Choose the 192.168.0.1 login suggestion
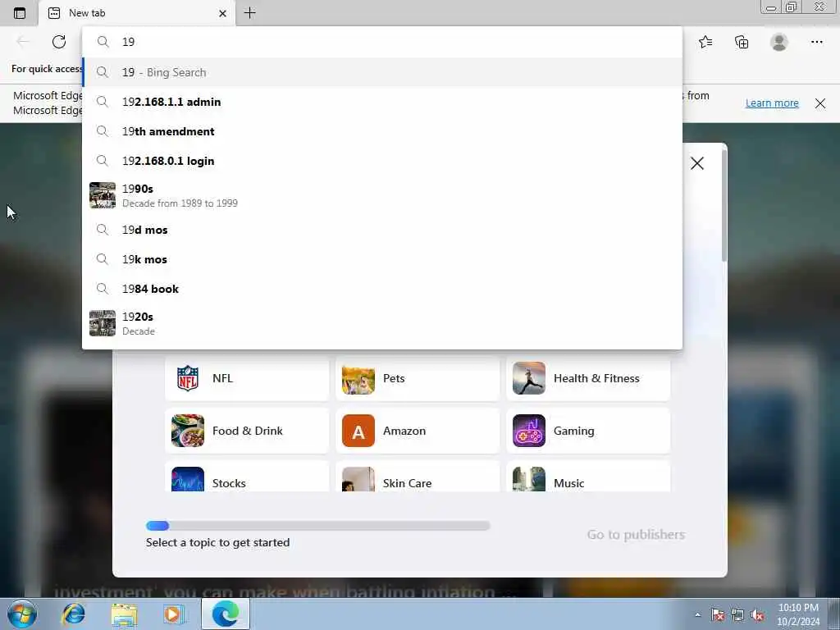 point(382,161)
